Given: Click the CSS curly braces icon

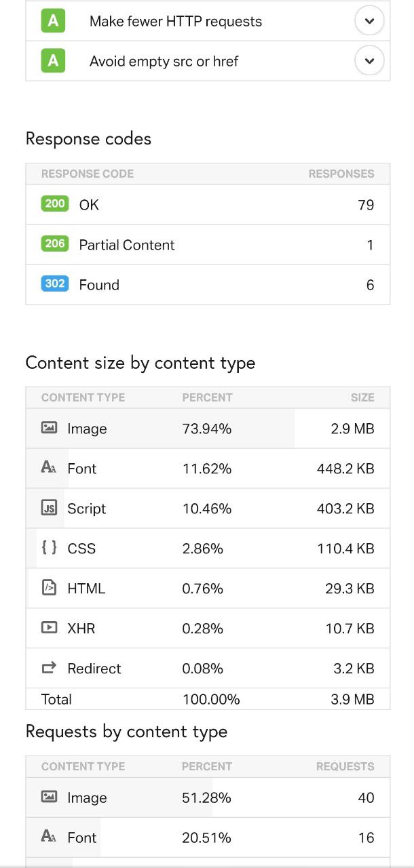Looking at the screenshot, I should pos(49,547).
